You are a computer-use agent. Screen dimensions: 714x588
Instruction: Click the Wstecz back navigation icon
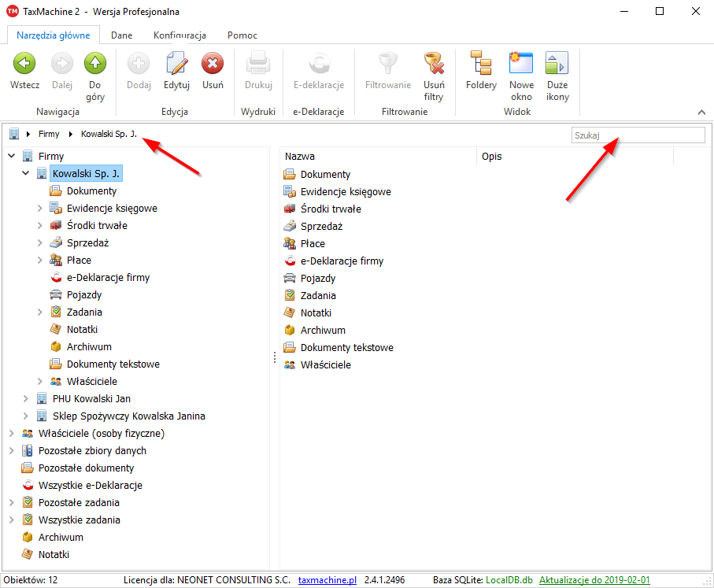tap(24, 64)
